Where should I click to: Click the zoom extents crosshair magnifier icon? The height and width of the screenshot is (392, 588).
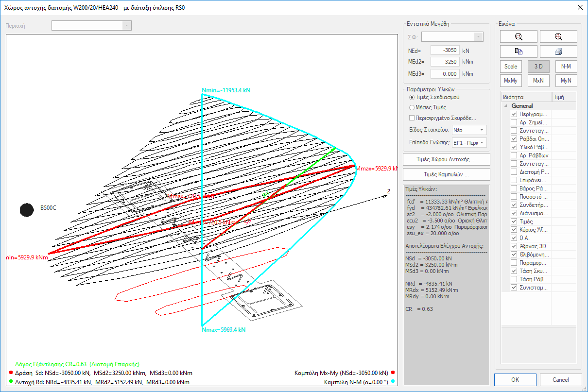558,36
